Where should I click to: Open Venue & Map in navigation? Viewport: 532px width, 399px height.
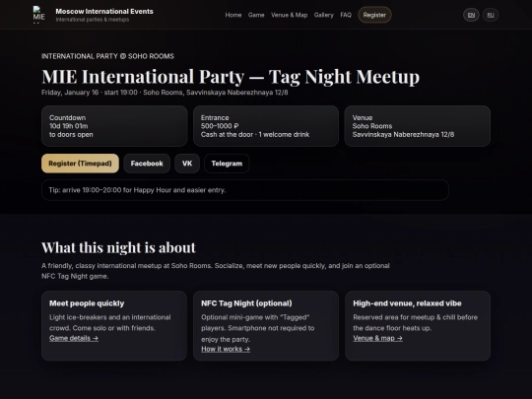click(289, 15)
